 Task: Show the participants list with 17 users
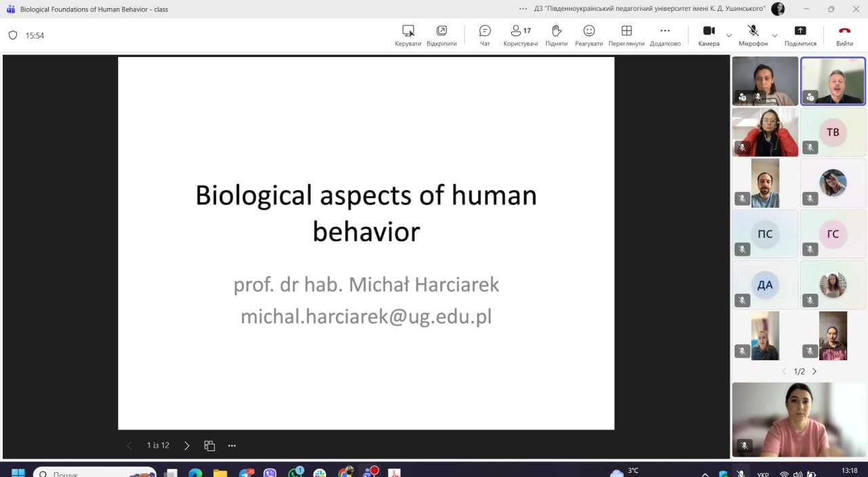tap(520, 31)
